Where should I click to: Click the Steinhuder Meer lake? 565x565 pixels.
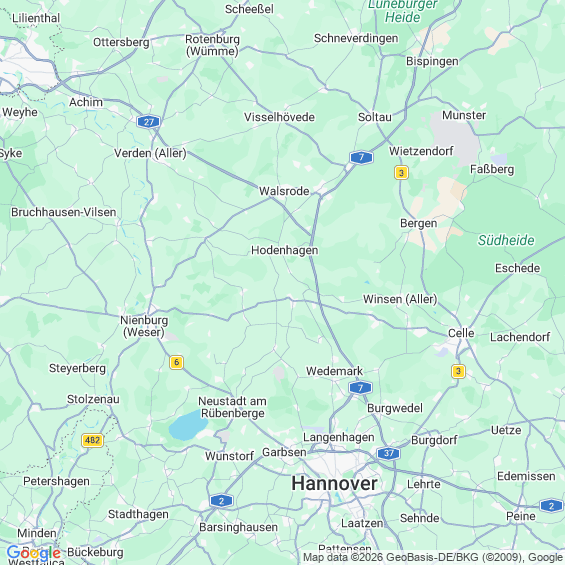188,425
